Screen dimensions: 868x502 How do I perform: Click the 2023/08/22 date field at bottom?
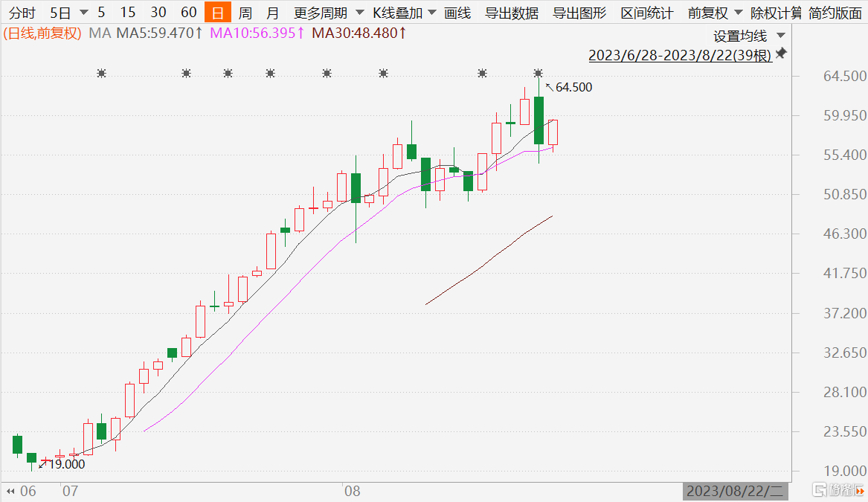click(x=735, y=491)
